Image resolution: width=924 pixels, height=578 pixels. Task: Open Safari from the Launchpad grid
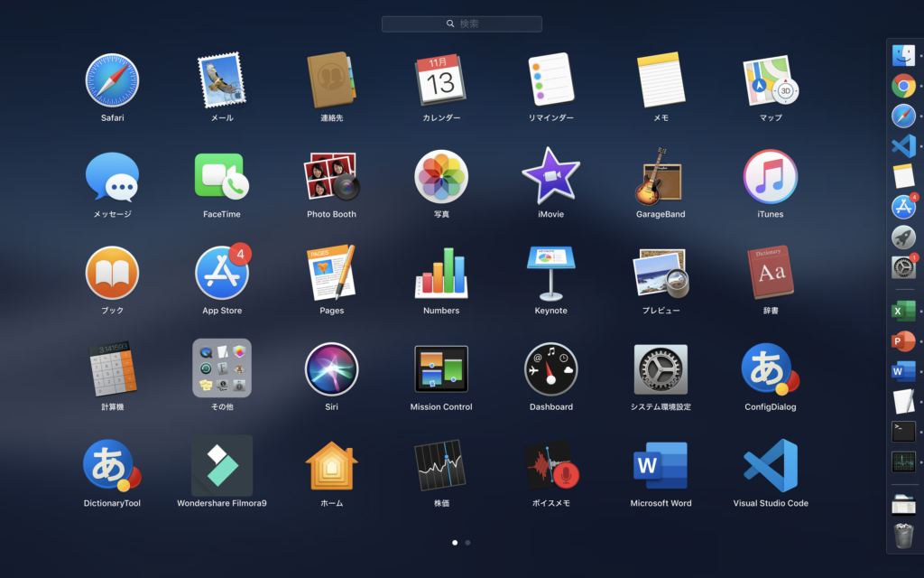tap(112, 80)
